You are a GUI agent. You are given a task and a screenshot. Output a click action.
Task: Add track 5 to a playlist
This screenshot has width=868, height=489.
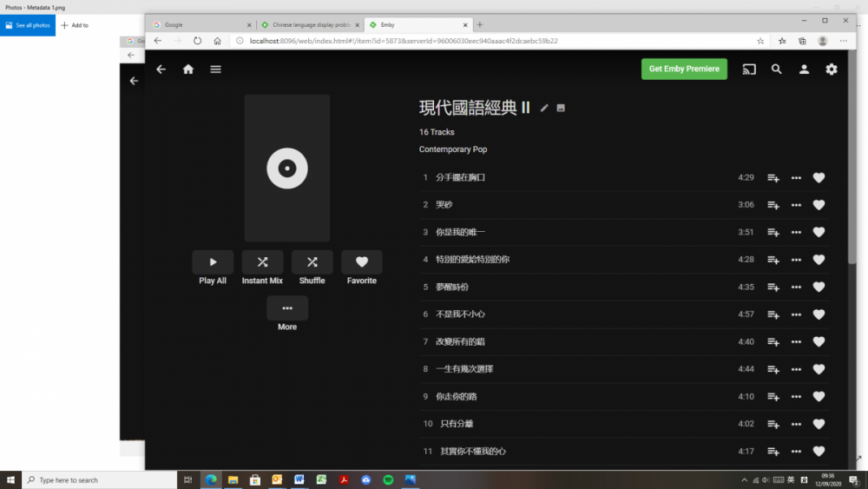(773, 287)
